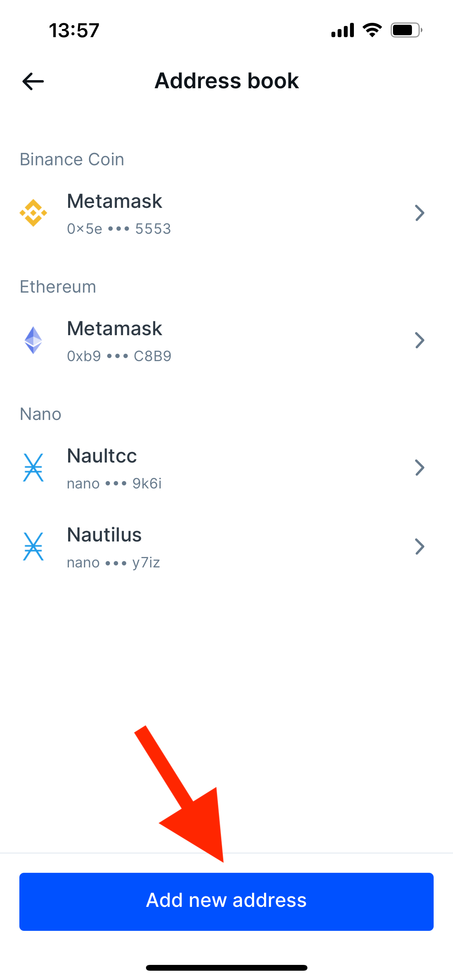Open chevron for Naultcc entry
This screenshot has height=980, width=453.
click(420, 468)
